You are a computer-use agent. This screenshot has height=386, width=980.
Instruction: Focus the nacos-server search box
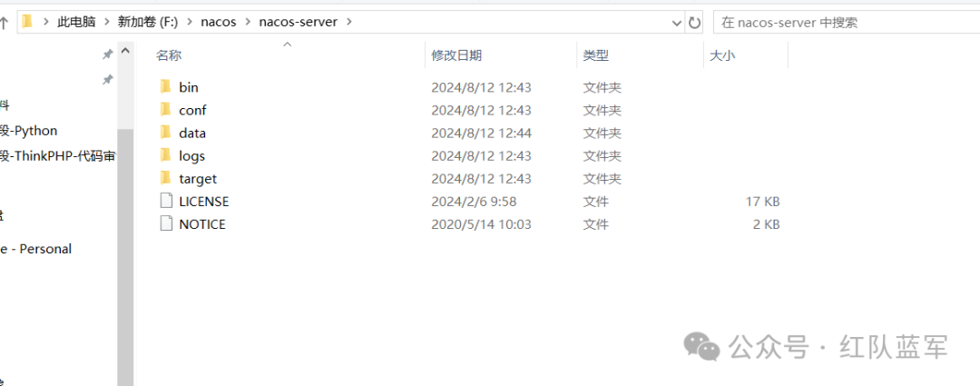(847, 23)
